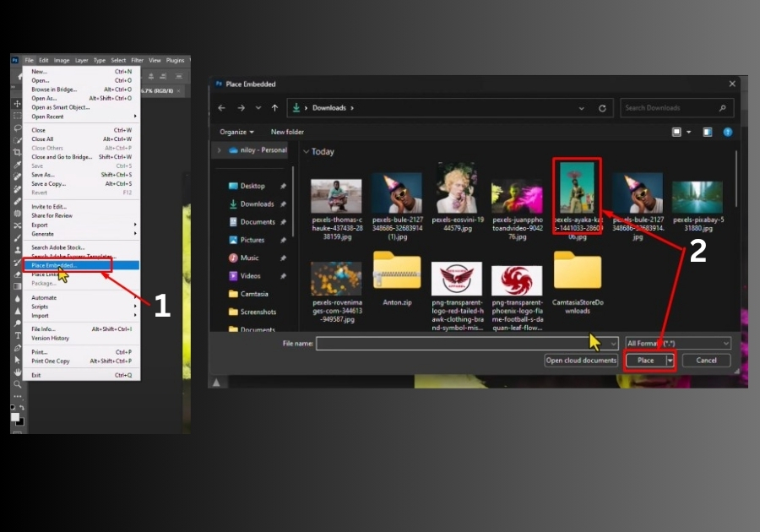Click the Search Downloads field

click(x=676, y=108)
